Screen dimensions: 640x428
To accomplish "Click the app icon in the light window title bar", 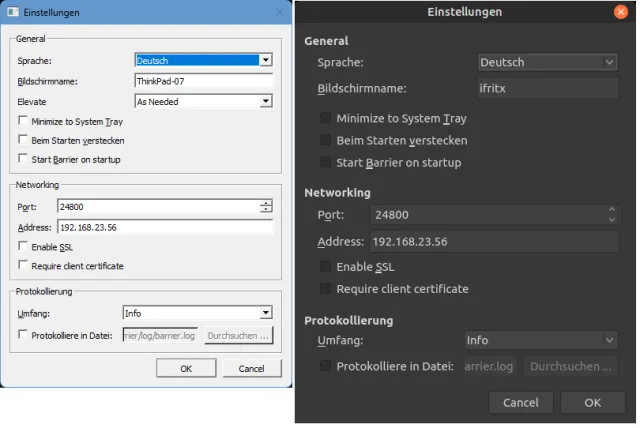I will click(13, 12).
